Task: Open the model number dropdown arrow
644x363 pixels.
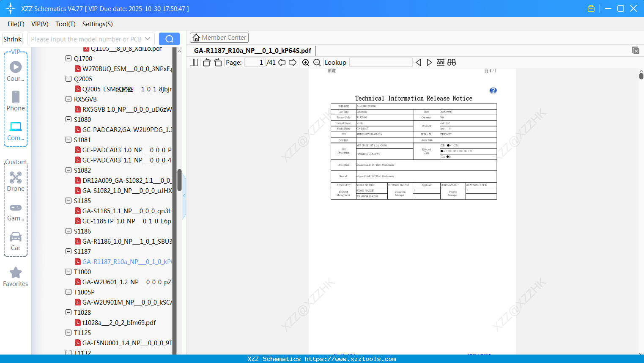Action: pos(148,39)
